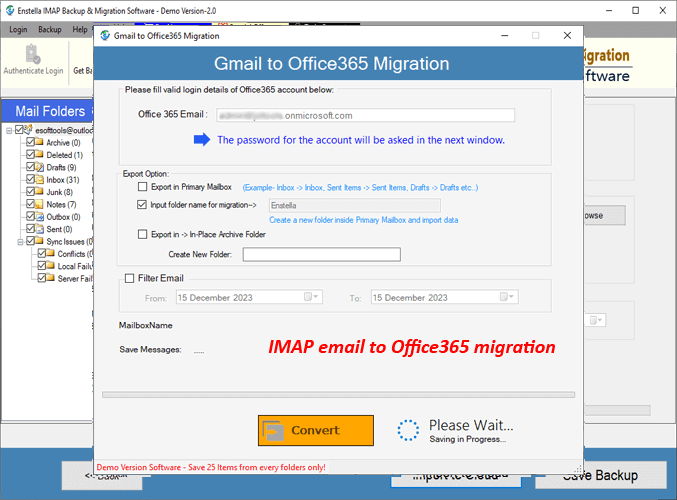
Task: Select the Deleted (1) tree row
Action: click(64, 155)
